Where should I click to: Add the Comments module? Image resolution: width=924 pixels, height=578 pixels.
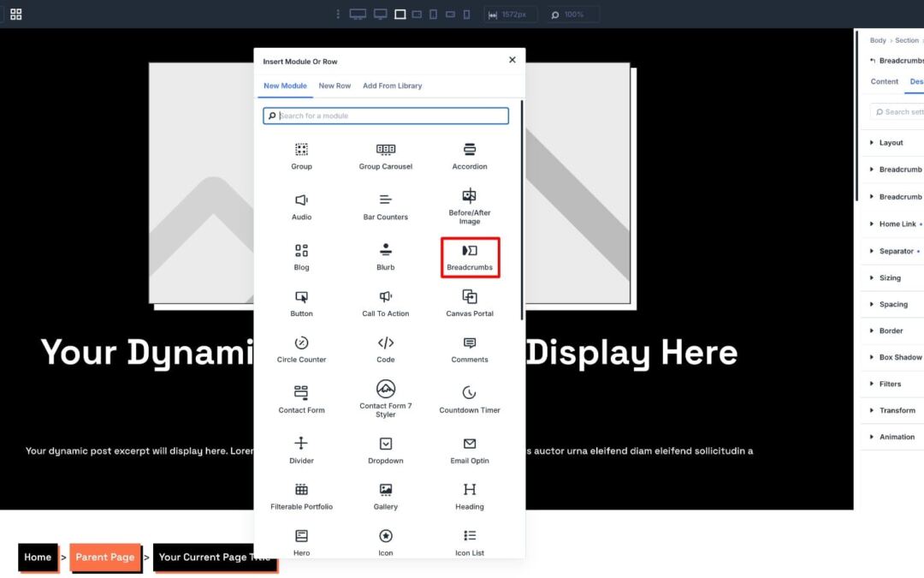point(470,349)
